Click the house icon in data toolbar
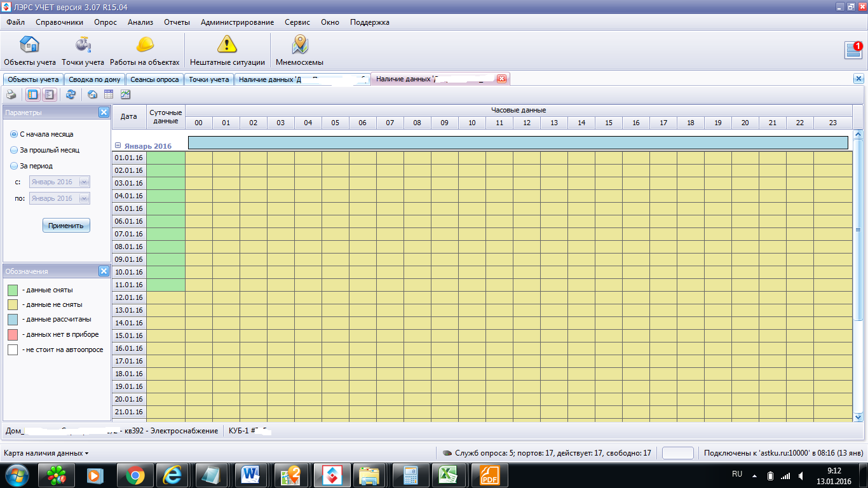 pyautogui.click(x=93, y=95)
